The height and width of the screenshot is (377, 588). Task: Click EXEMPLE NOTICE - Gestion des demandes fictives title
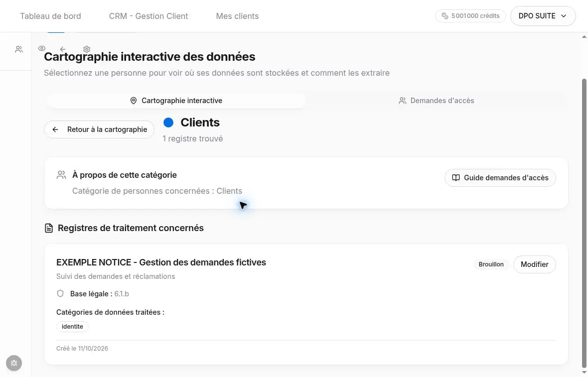[x=161, y=262]
